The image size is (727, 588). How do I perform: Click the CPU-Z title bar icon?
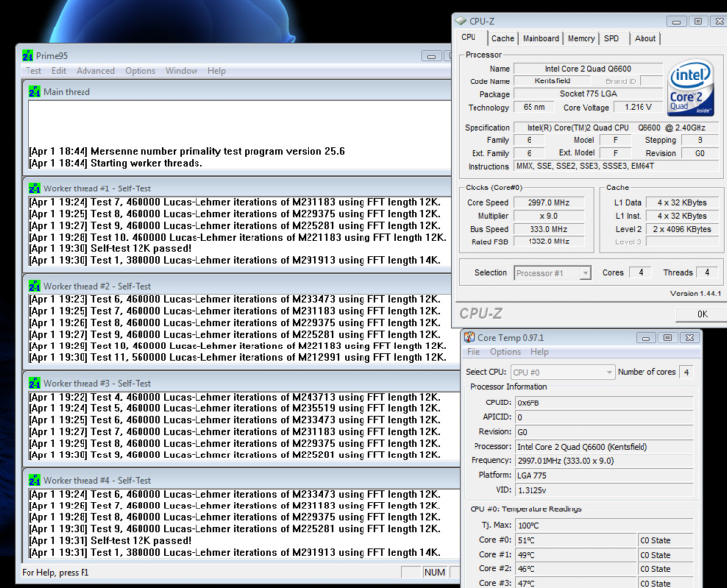tap(461, 21)
